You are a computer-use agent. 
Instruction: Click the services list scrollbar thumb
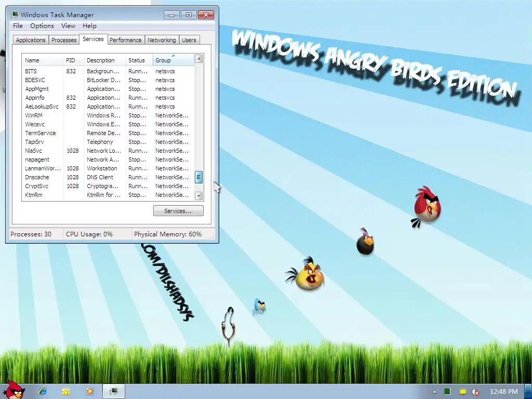[199, 177]
